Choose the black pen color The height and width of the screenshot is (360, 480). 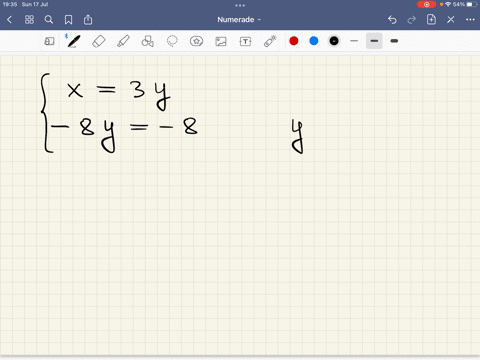[334, 41]
